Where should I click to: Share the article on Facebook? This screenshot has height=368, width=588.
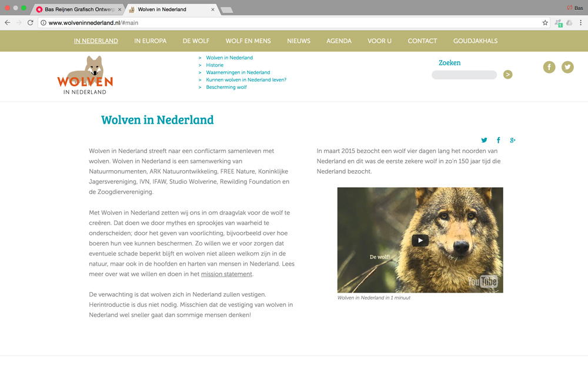(498, 140)
